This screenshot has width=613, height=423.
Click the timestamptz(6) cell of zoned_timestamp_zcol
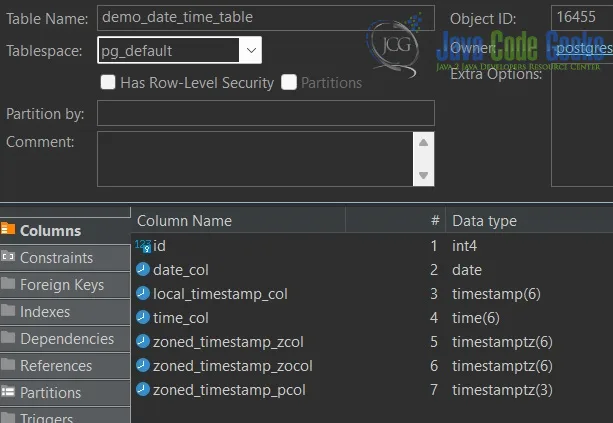tap(502, 342)
